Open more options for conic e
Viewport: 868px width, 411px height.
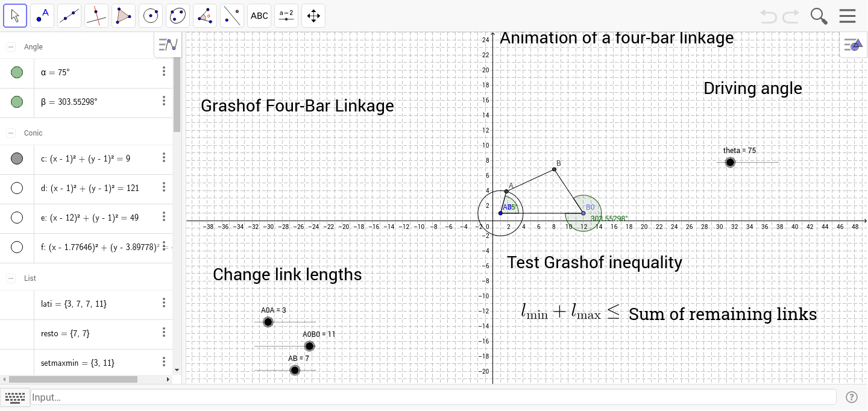(163, 217)
